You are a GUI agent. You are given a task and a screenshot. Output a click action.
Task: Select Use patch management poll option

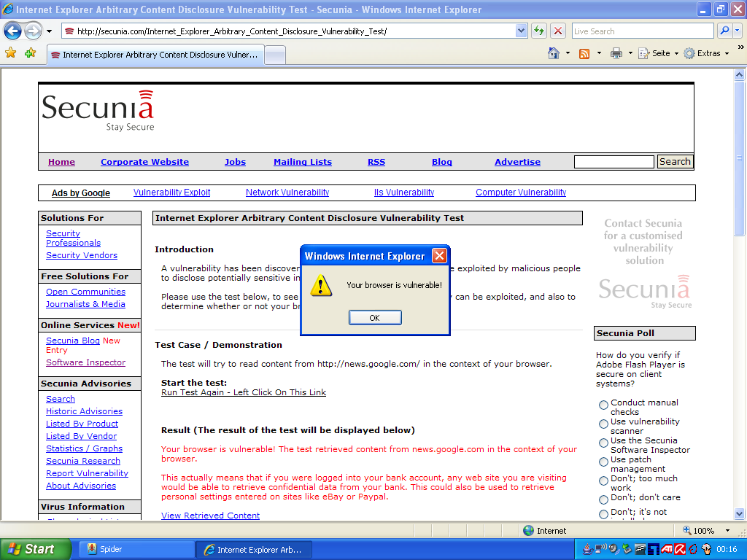pyautogui.click(x=603, y=462)
